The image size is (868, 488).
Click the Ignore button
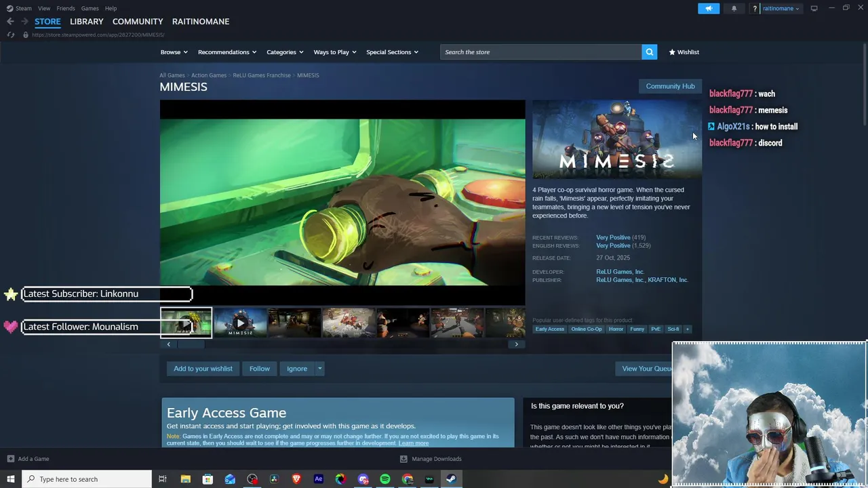[x=297, y=369]
